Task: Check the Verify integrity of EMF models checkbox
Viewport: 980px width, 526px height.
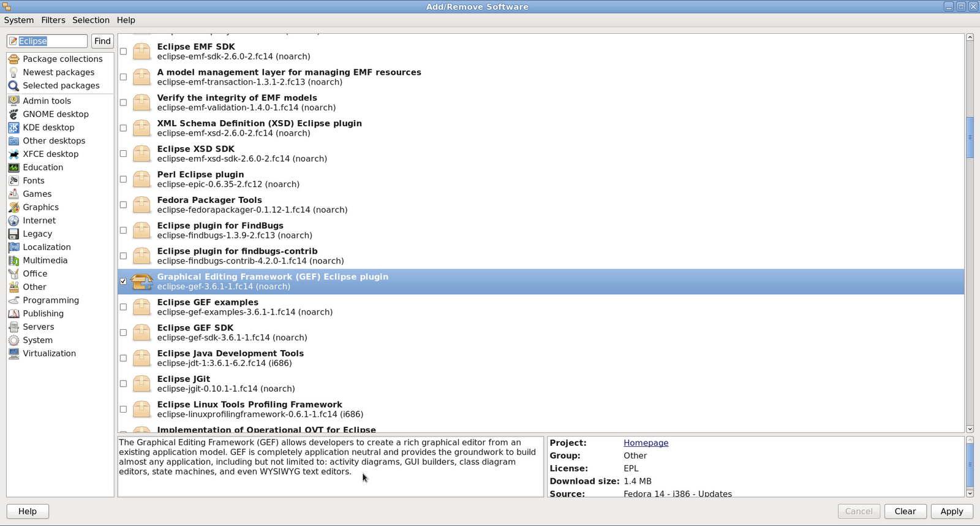Action: tap(123, 102)
